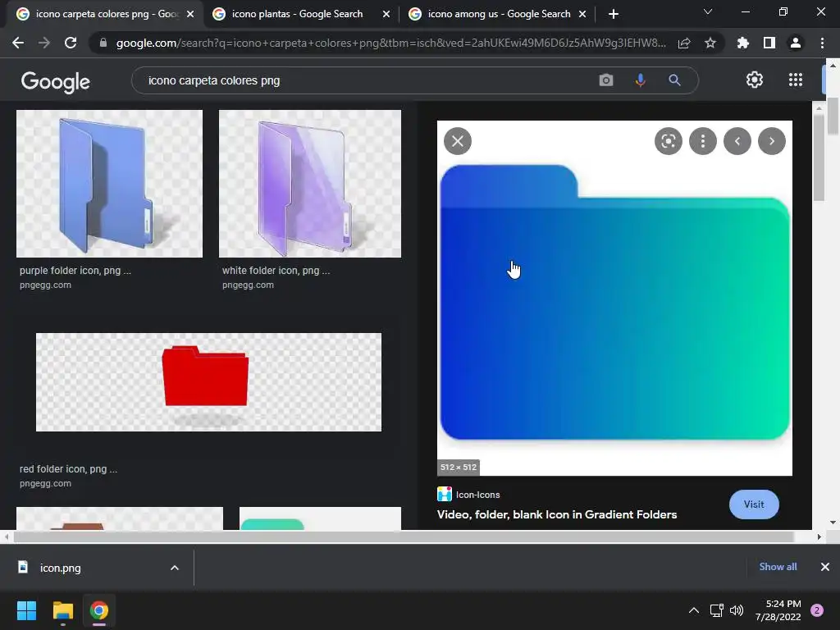Viewport: 840px width, 630px height.
Task: Close the icono plantas tab
Action: click(386, 14)
